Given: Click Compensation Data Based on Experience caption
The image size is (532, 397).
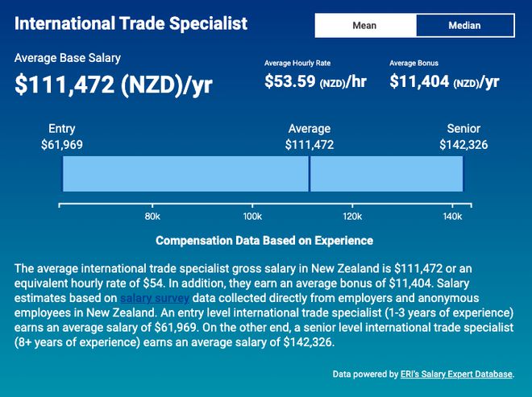Looking at the screenshot, I should [264, 240].
